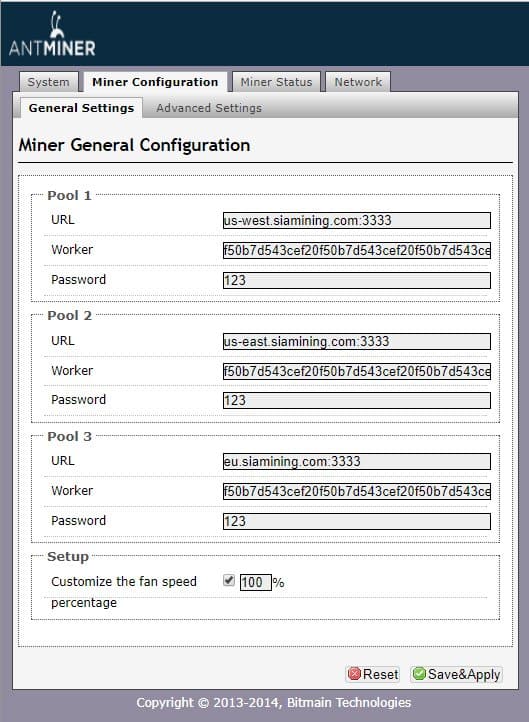
Task: Select the Miner Configuration tab
Action: tap(155, 82)
